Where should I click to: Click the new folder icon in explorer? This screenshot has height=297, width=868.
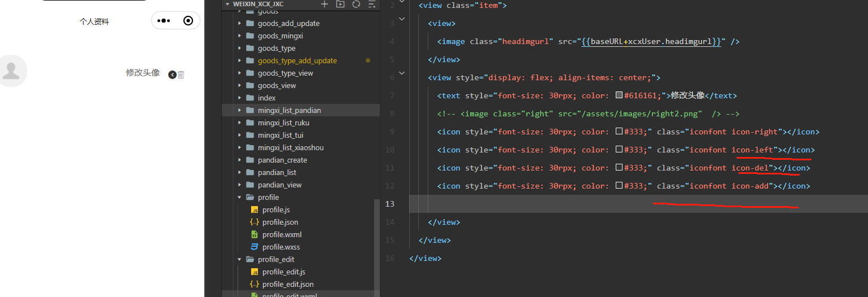[x=340, y=4]
